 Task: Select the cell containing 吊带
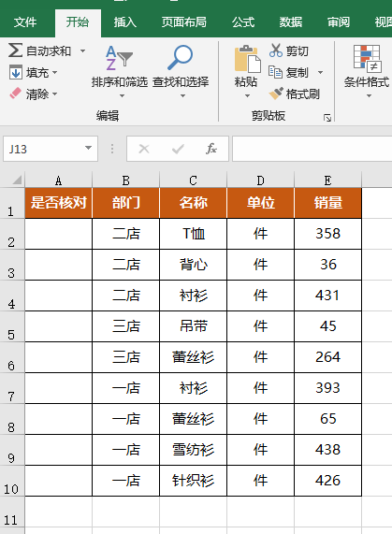pos(193,326)
